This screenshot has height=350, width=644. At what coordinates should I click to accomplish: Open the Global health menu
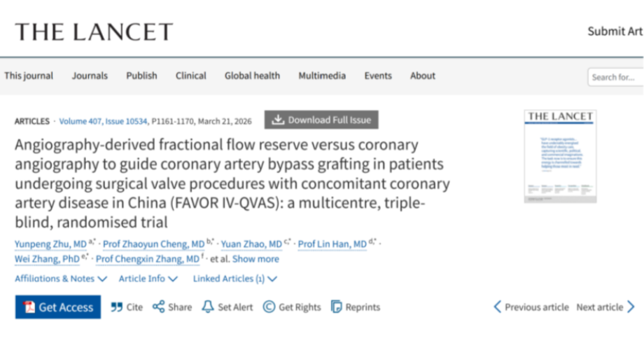[252, 76]
